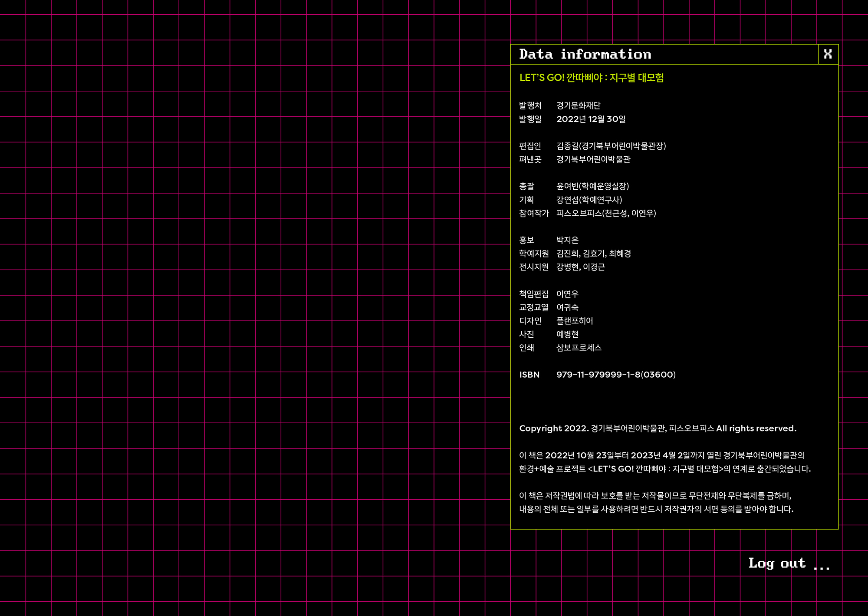The height and width of the screenshot is (616, 868).
Task: Click the 인쇄 entry 삼보프로세스
Action: click(x=579, y=348)
